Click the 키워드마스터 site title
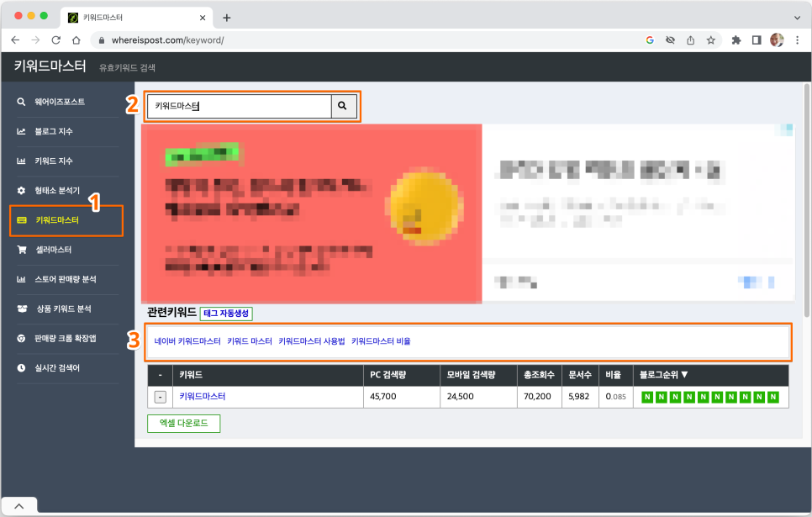This screenshot has width=812, height=517. (50, 66)
